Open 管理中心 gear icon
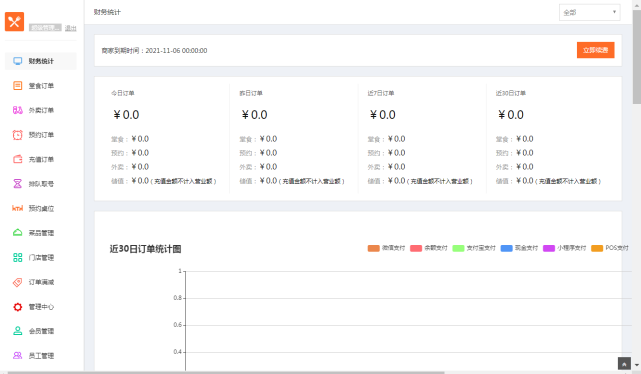This screenshot has width=641, height=374. pyautogui.click(x=18, y=307)
